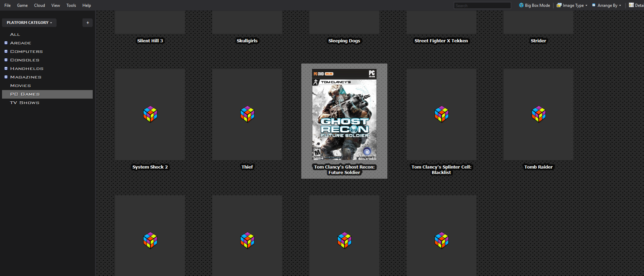The image size is (644, 276).
Task: Select the Magazines platform entry
Action: coord(26,77)
